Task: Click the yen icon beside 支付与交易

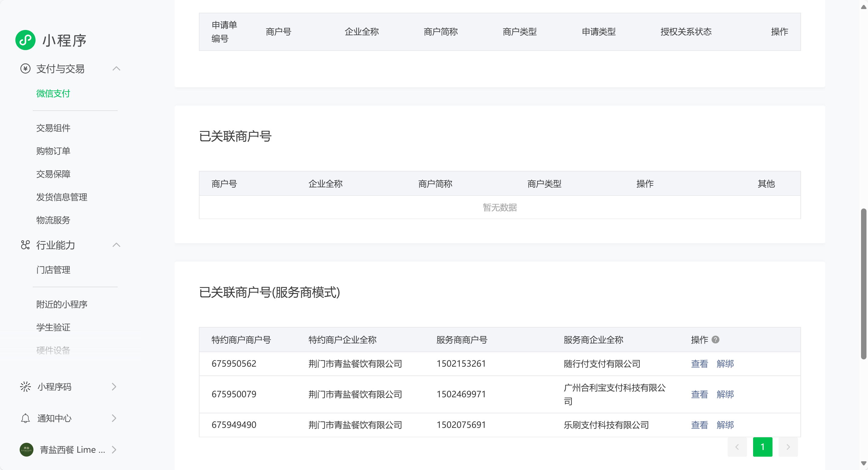Action: pos(25,69)
